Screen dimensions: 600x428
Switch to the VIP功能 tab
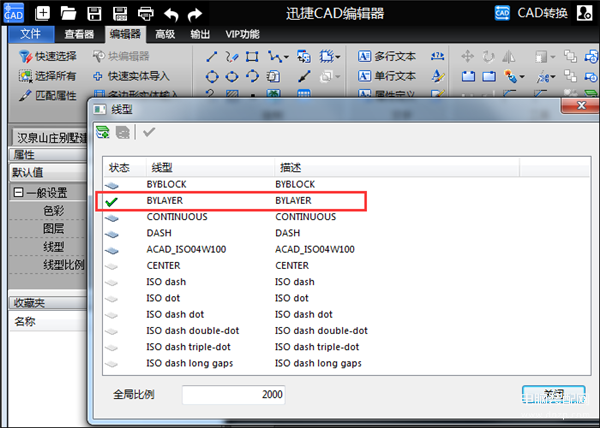pos(243,34)
